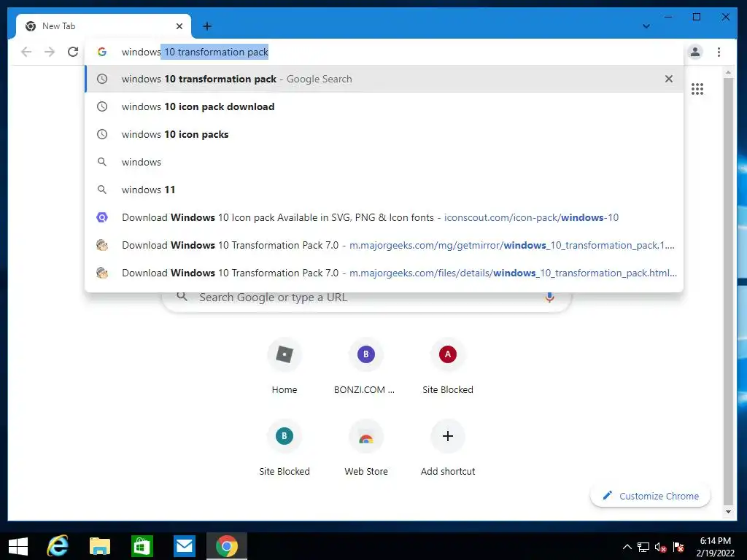This screenshot has height=560, width=747.
Task: Open the BONZI.COM shortcut tile
Action: click(x=366, y=367)
